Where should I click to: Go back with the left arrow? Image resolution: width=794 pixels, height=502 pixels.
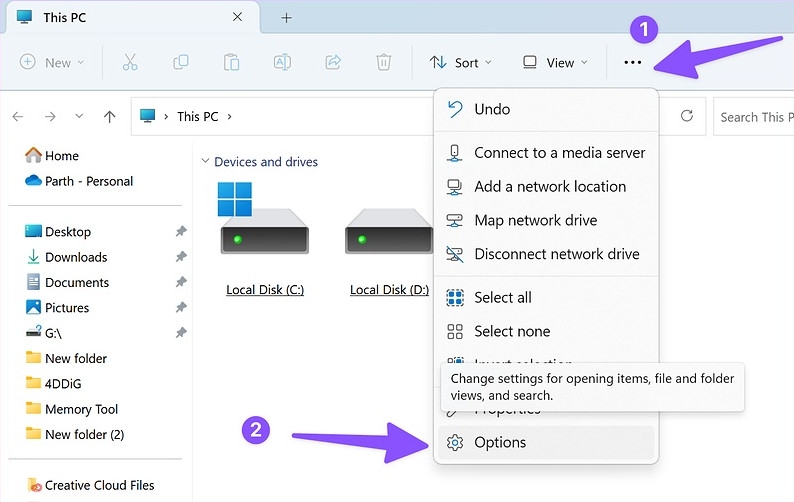18,117
